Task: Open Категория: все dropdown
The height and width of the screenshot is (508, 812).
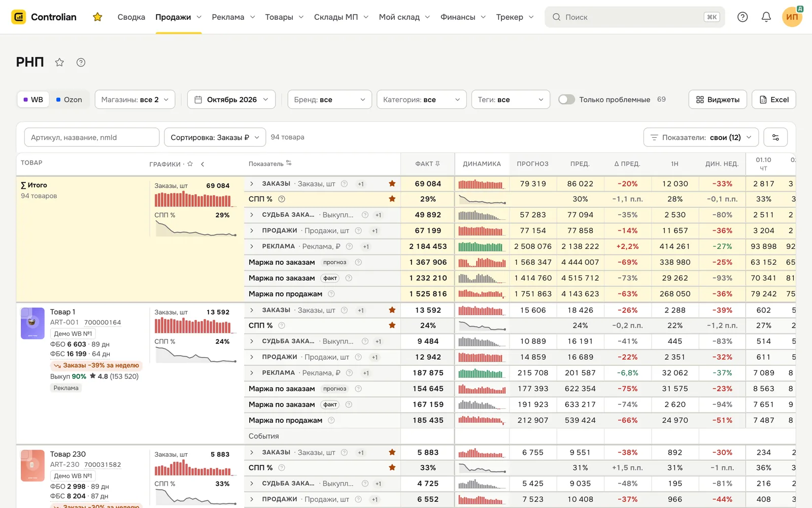Action: pyautogui.click(x=422, y=100)
